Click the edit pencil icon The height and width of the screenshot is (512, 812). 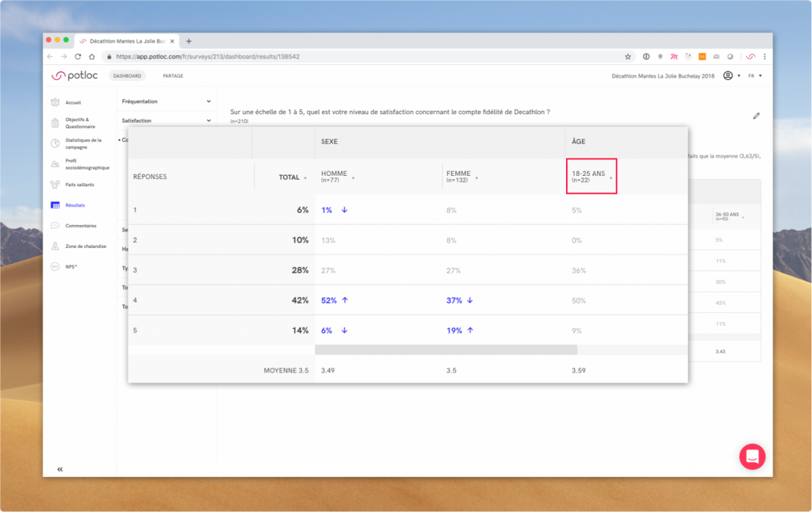(756, 116)
